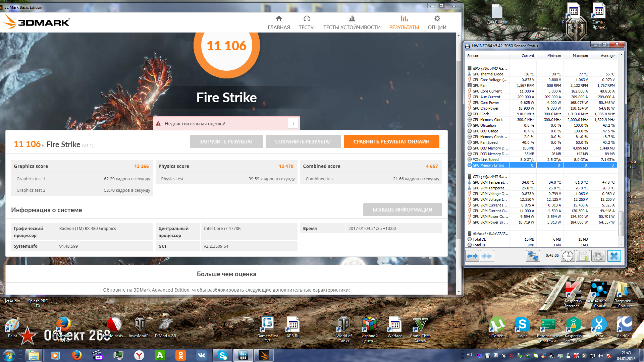
Task: Open HWiNFO remote network monitoring icon
Action: 533,256
